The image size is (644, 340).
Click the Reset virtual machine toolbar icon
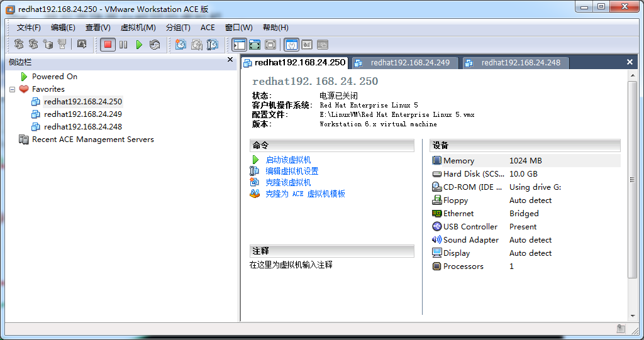tap(155, 45)
